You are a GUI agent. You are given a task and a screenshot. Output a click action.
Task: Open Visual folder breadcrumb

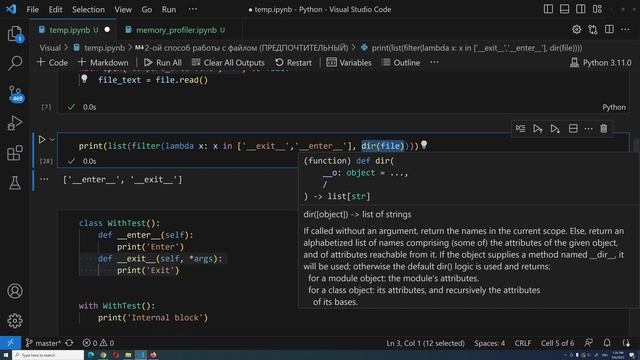coord(50,48)
